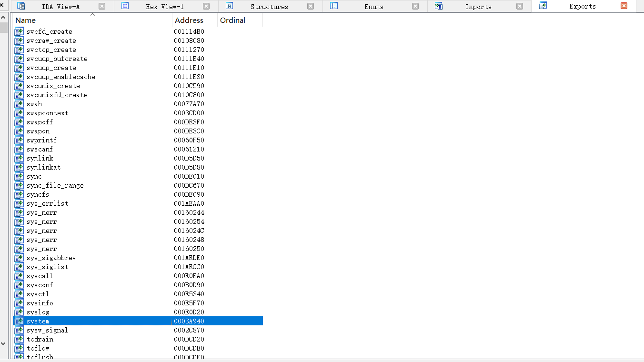Click the export icon beside swapoff
The image size is (644, 362).
pyautogui.click(x=19, y=122)
